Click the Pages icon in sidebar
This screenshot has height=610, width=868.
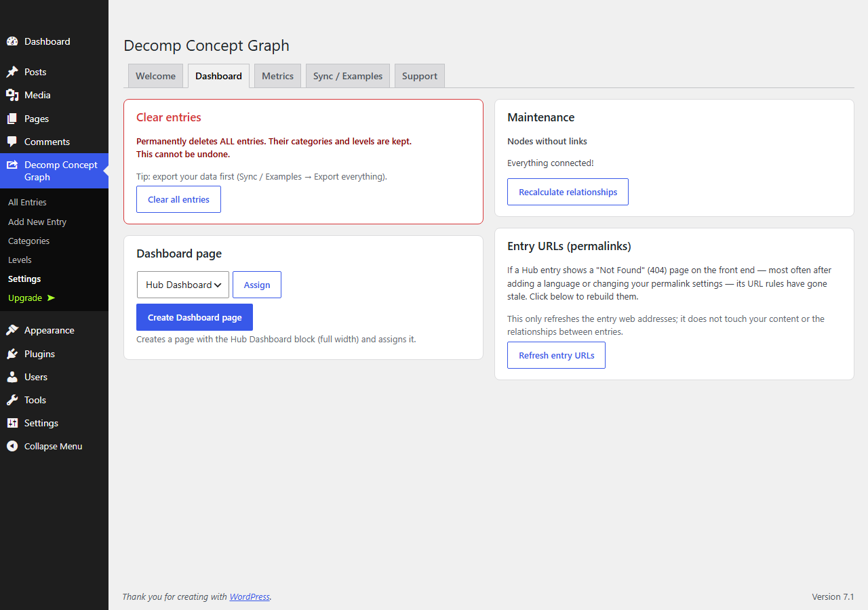12,119
